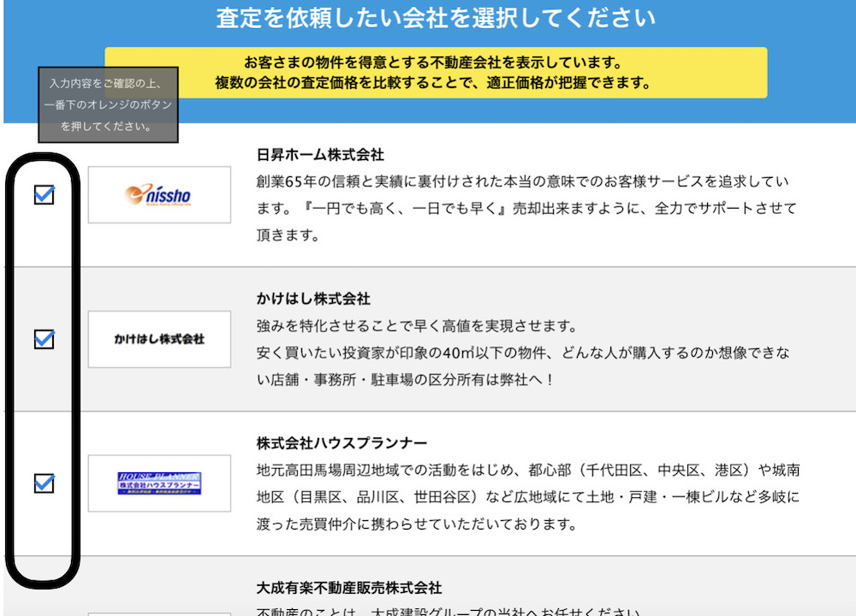Click the 査定を依頼したい会社を選択してください title
The width and height of the screenshot is (856, 616).
point(436,18)
